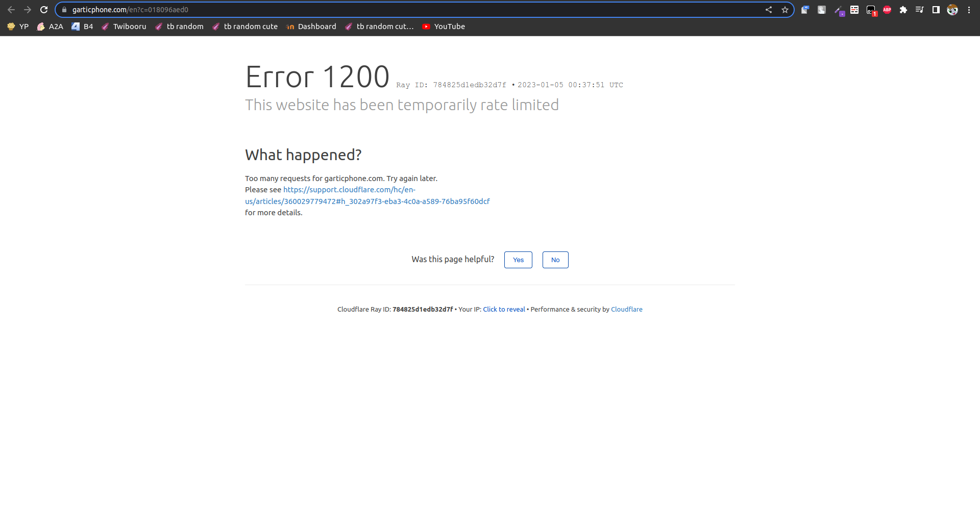The height and width of the screenshot is (509, 980).
Task: Go back to the previous page
Action: pyautogui.click(x=11, y=10)
